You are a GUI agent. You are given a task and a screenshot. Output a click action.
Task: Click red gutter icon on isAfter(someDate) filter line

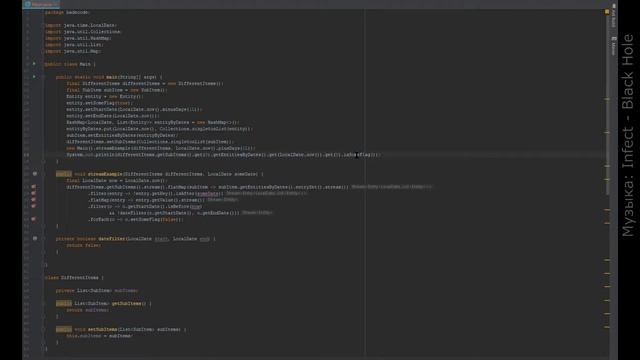pyautogui.click(x=33, y=193)
